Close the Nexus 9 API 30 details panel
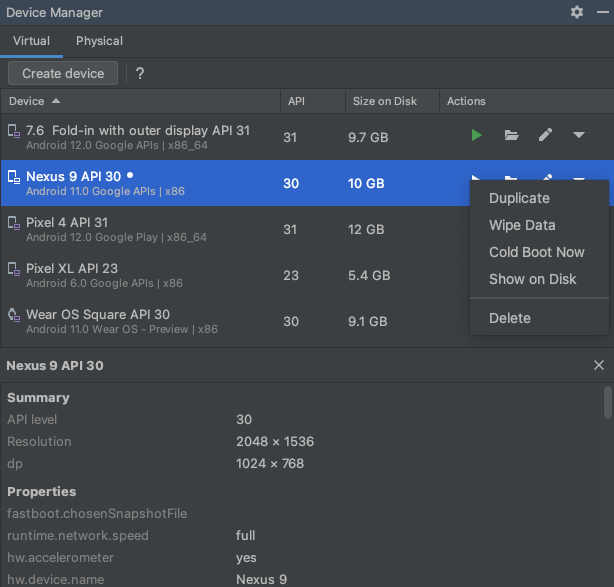 [x=599, y=366]
